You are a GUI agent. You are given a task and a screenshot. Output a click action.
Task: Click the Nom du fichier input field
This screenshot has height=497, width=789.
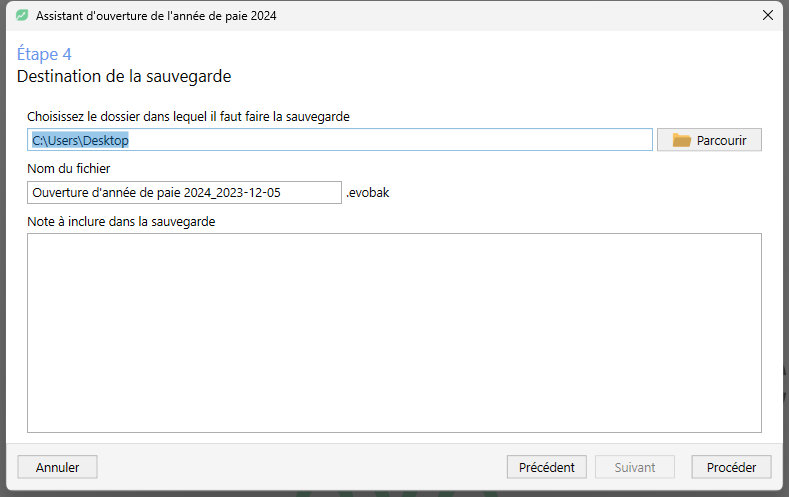(x=184, y=193)
